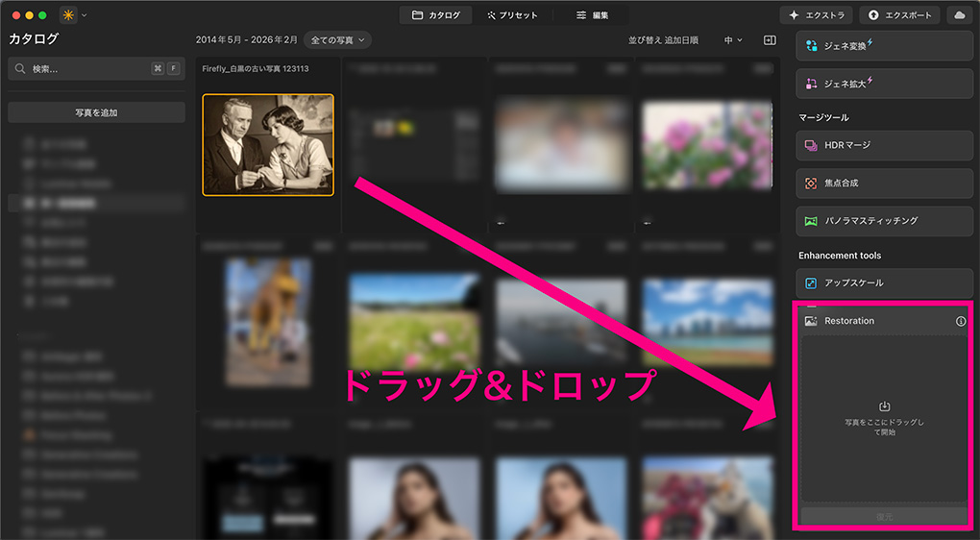Collapse the Restoration panel header
The width and height of the screenshot is (980, 540).
pyautogui.click(x=884, y=321)
